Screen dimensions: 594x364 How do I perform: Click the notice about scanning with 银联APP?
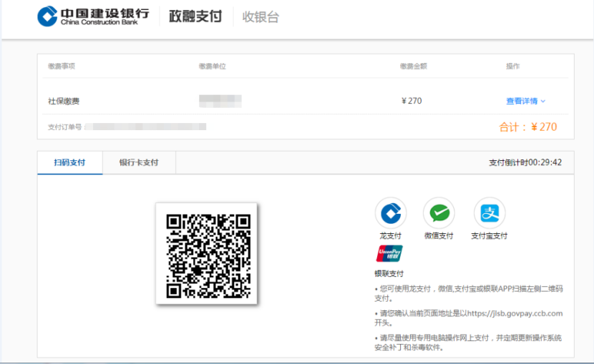(469, 293)
